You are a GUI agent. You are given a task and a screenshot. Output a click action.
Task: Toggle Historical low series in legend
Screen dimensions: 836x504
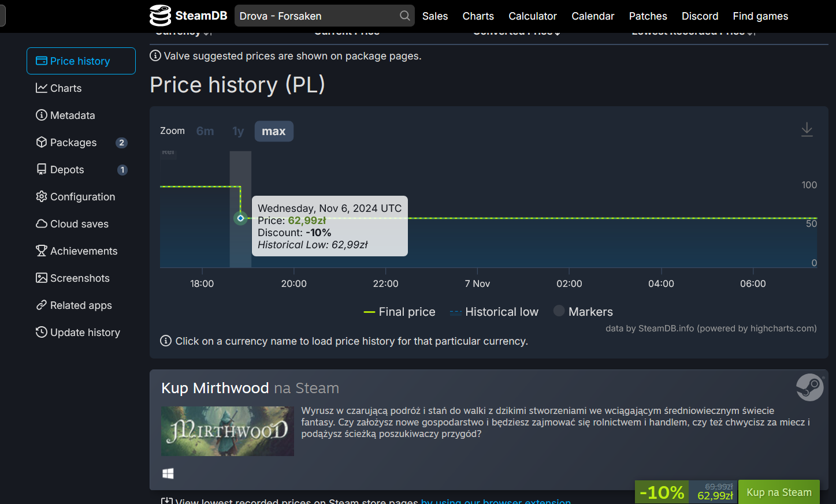(x=495, y=312)
